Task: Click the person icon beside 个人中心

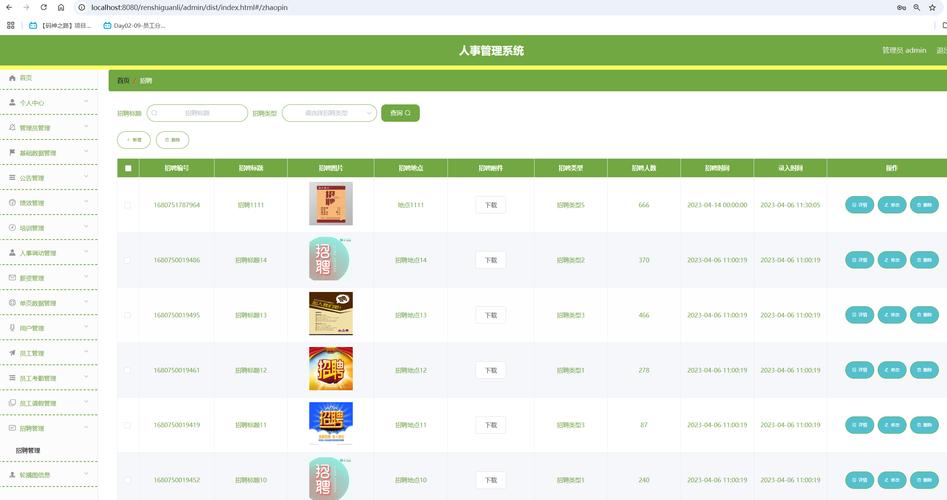Action: pos(12,103)
